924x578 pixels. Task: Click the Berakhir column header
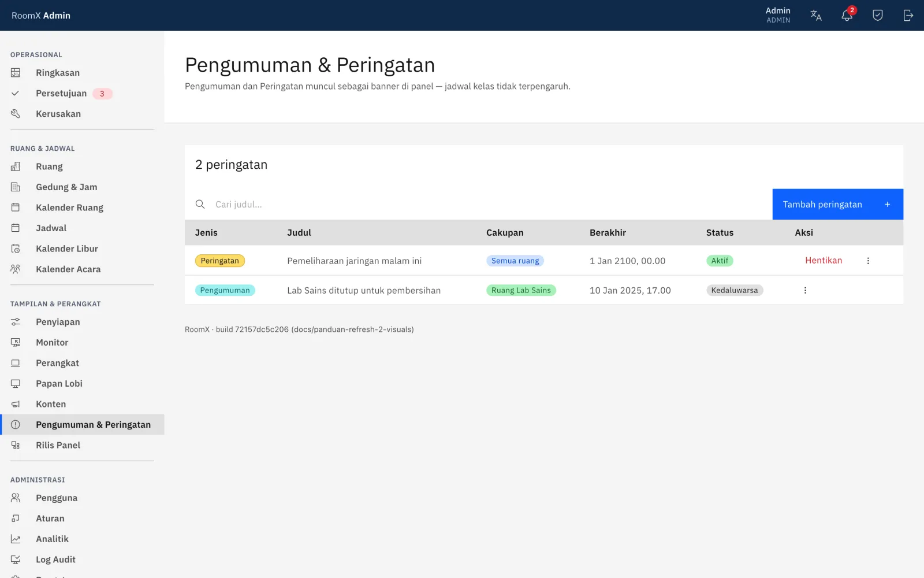click(608, 232)
